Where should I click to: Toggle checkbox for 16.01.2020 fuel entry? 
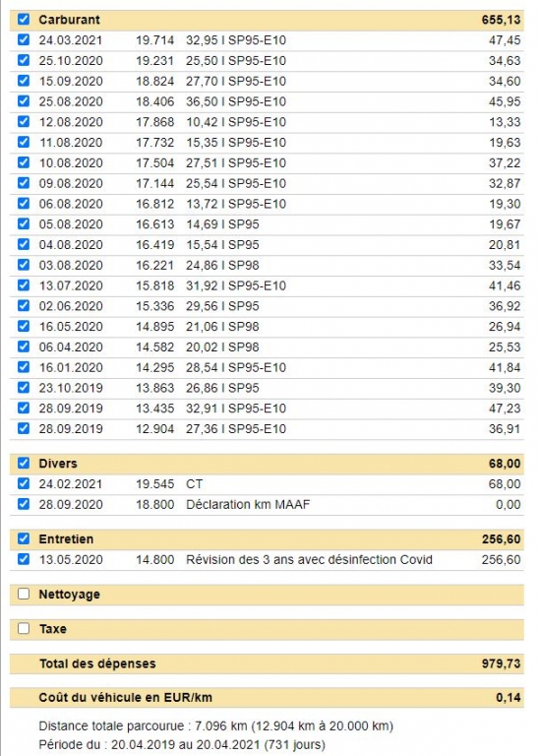[x=24, y=367]
